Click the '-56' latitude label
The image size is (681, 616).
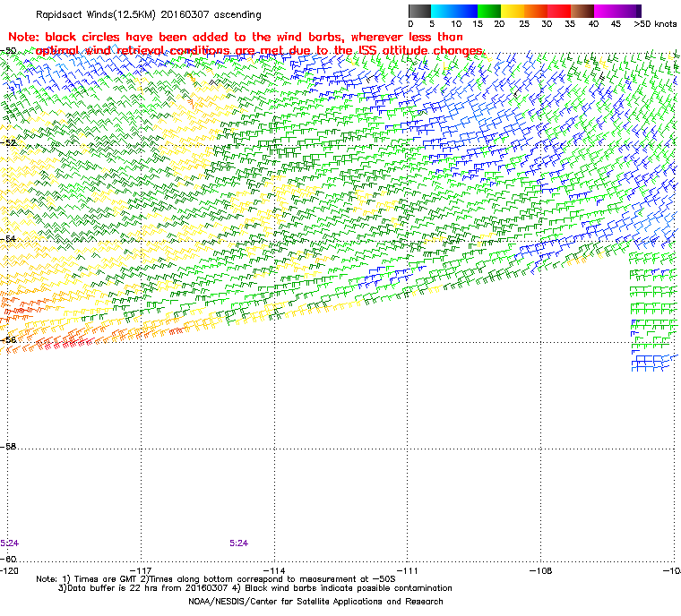[x=8, y=340]
